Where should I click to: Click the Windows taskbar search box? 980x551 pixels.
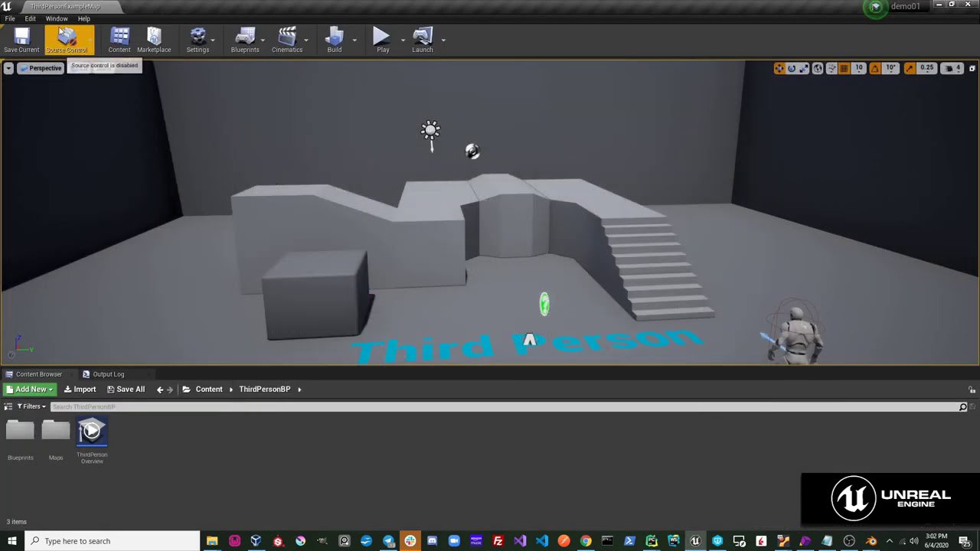point(113,541)
